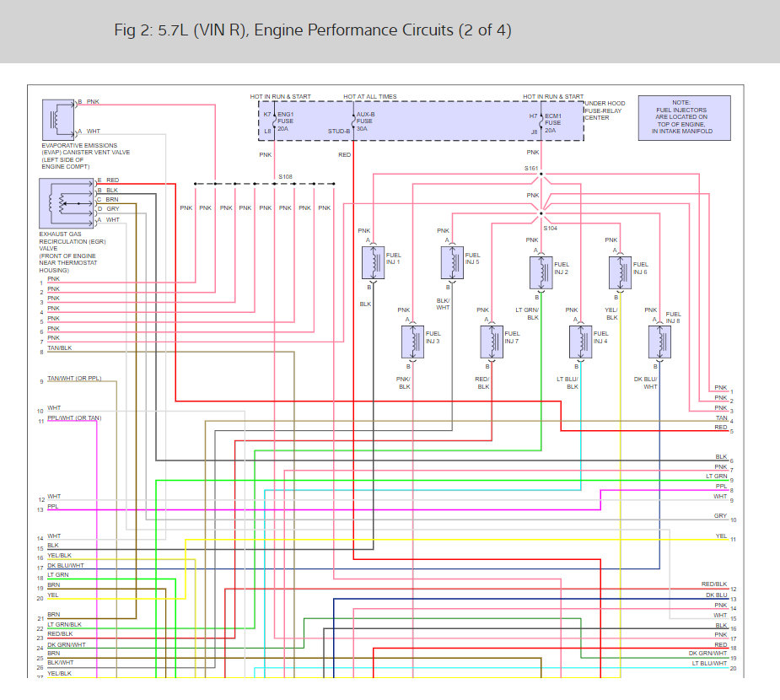Click the AUX-B 30A fuse symbol

click(353, 121)
